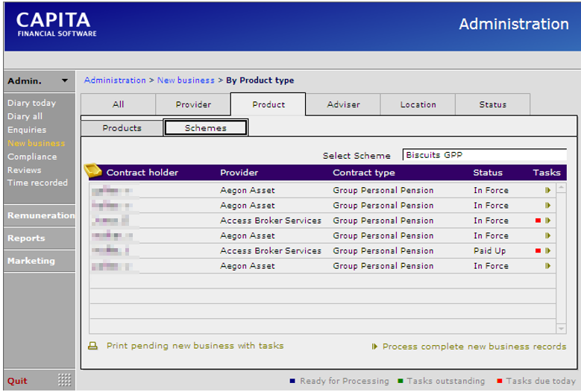Open tasks arrow for first Aegon Asset row
Image resolution: width=581 pixels, height=392 pixels.
pyautogui.click(x=547, y=190)
